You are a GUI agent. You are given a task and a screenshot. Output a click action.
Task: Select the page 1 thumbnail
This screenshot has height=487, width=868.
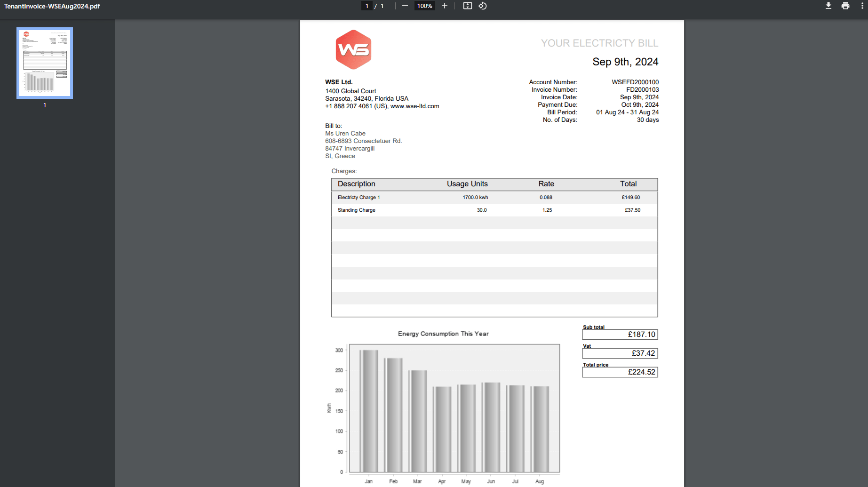(44, 63)
